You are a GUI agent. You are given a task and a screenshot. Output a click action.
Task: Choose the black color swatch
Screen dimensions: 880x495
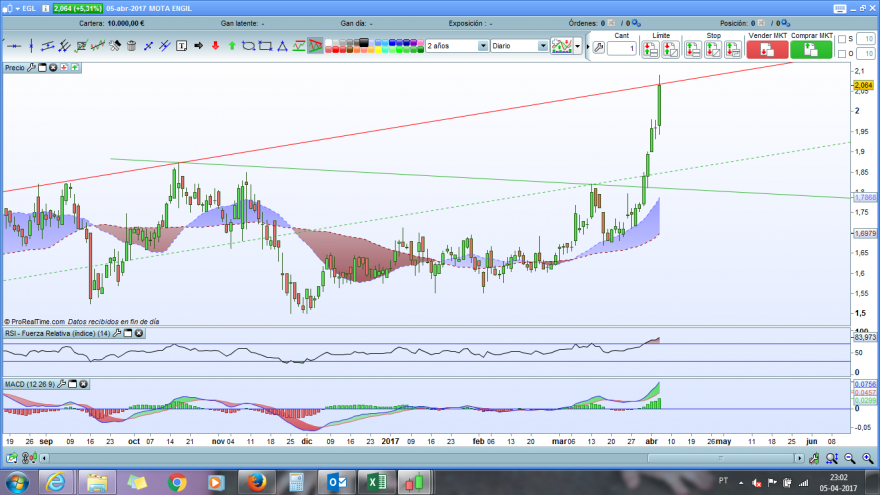tap(364, 43)
